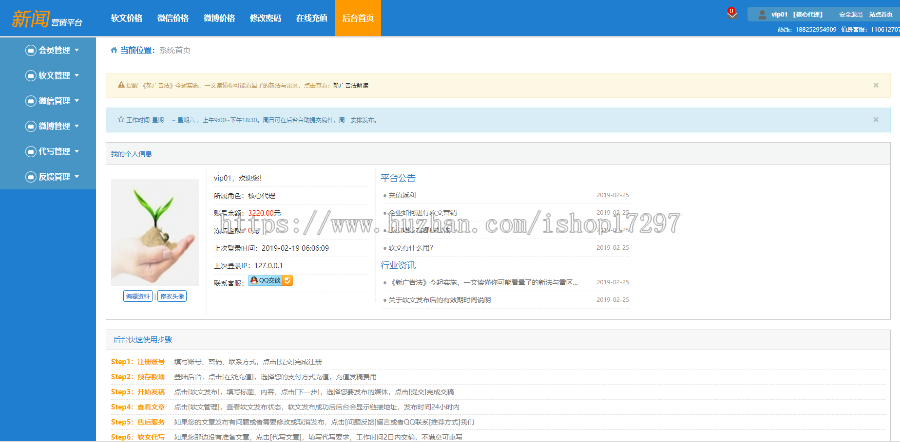Viewport: 900px width, 443px height.
Task: Click last login time 2019-02-19 06:05:09
Action: [x=296, y=248]
